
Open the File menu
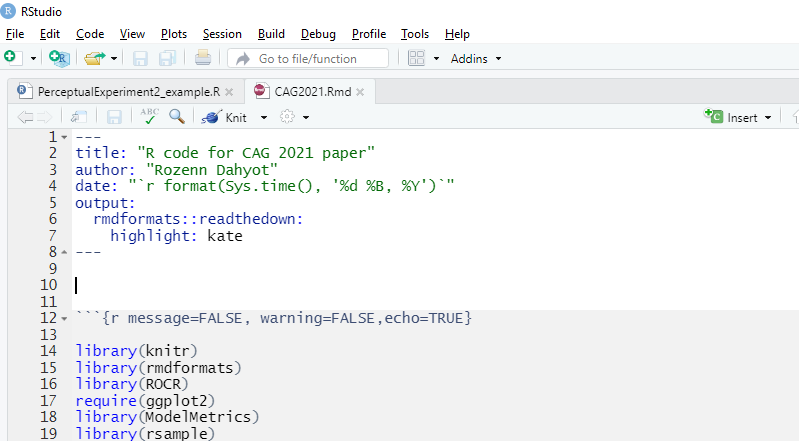15,34
